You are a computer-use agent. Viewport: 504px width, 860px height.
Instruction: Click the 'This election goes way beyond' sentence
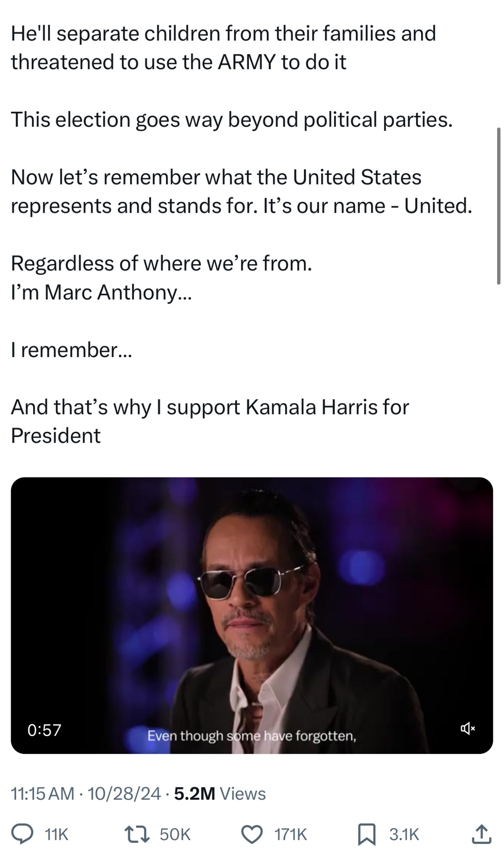[x=232, y=120]
